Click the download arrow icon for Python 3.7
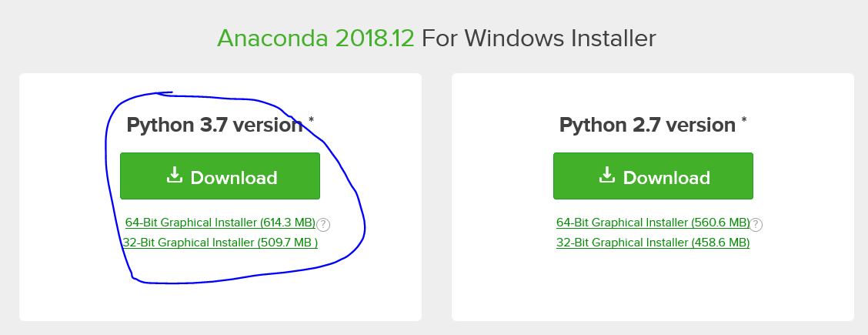Viewport: 868px width, 335px height. pyautogui.click(x=175, y=176)
